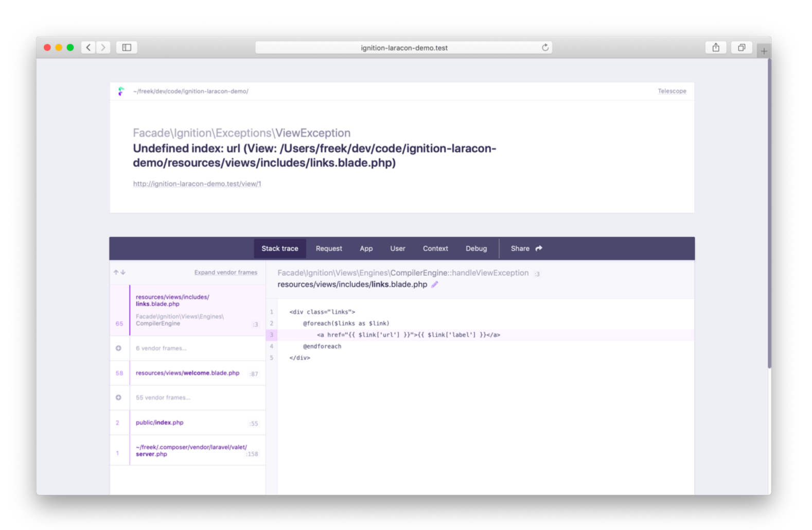
Task: Click Expand vendor frames link
Action: pos(226,272)
